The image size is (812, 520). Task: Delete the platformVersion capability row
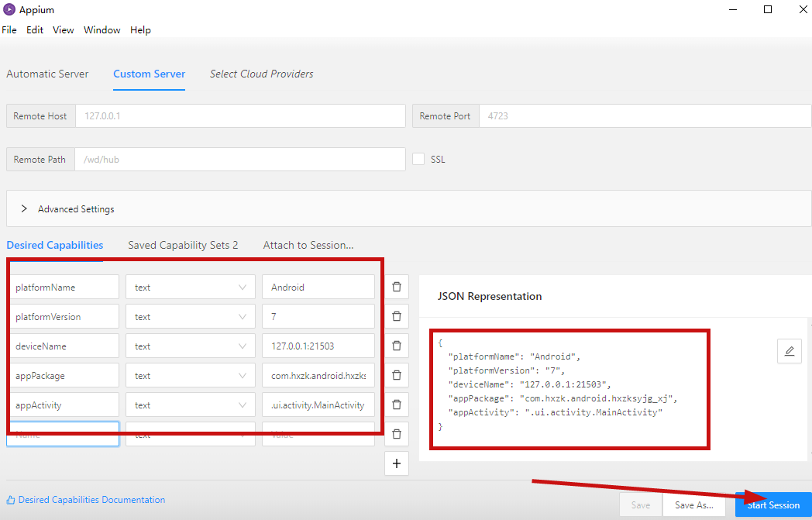397,316
